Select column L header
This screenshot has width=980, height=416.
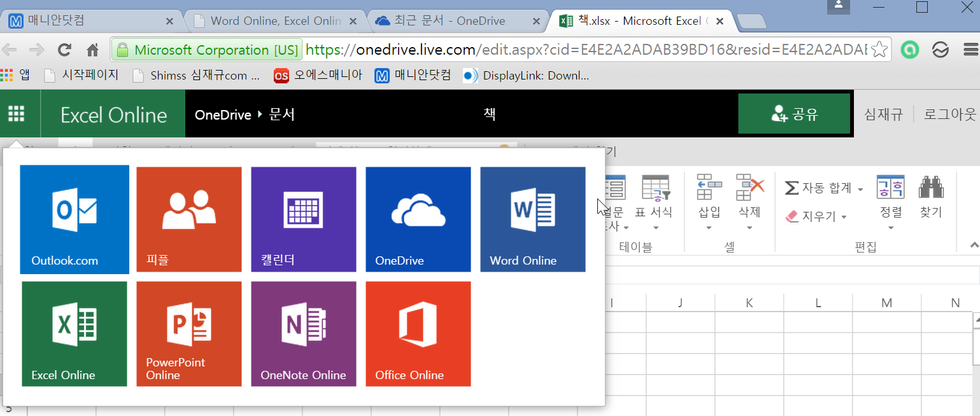(818, 303)
